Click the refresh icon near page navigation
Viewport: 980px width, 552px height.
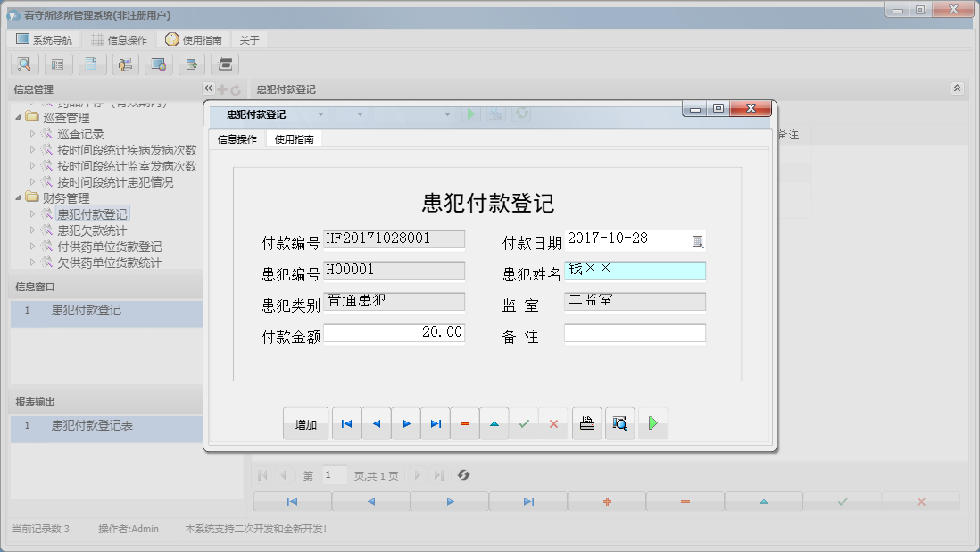pos(463,475)
